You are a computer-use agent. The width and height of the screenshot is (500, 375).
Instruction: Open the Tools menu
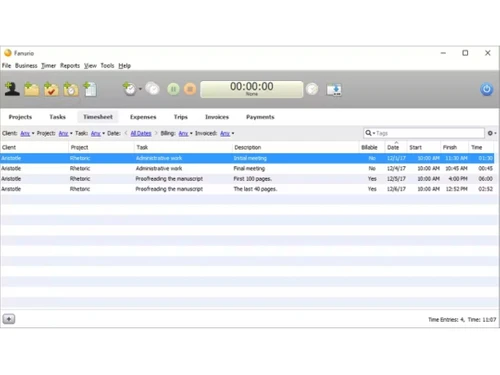107,66
